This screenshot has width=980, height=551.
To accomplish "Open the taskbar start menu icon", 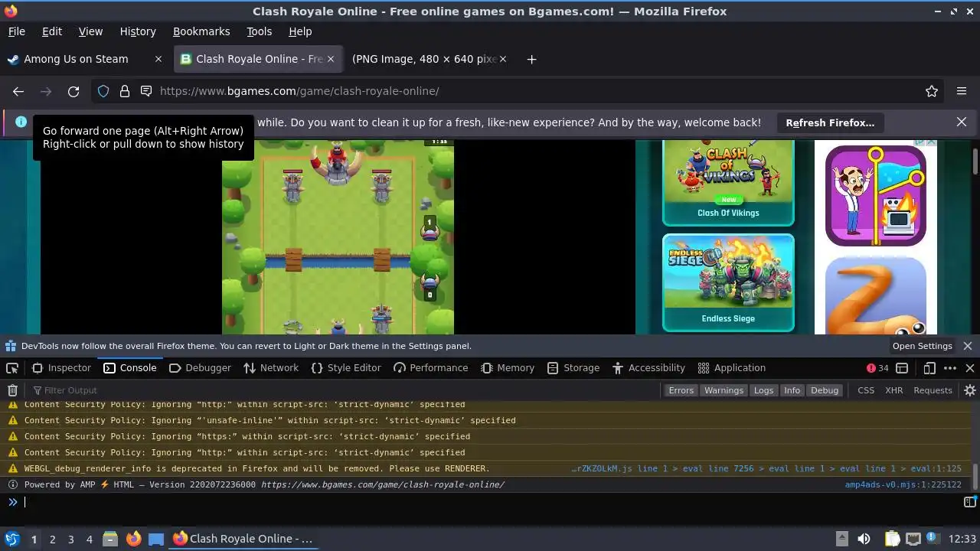I will point(12,539).
